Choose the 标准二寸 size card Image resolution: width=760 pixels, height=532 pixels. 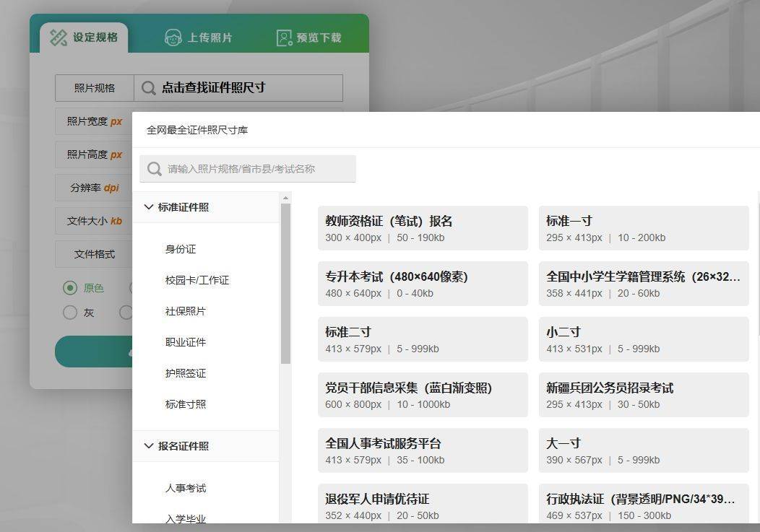[x=423, y=339]
